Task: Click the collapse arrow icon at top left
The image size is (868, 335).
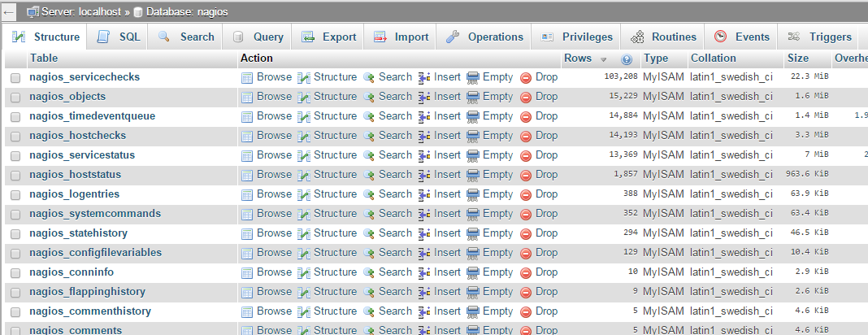Action: [10, 12]
